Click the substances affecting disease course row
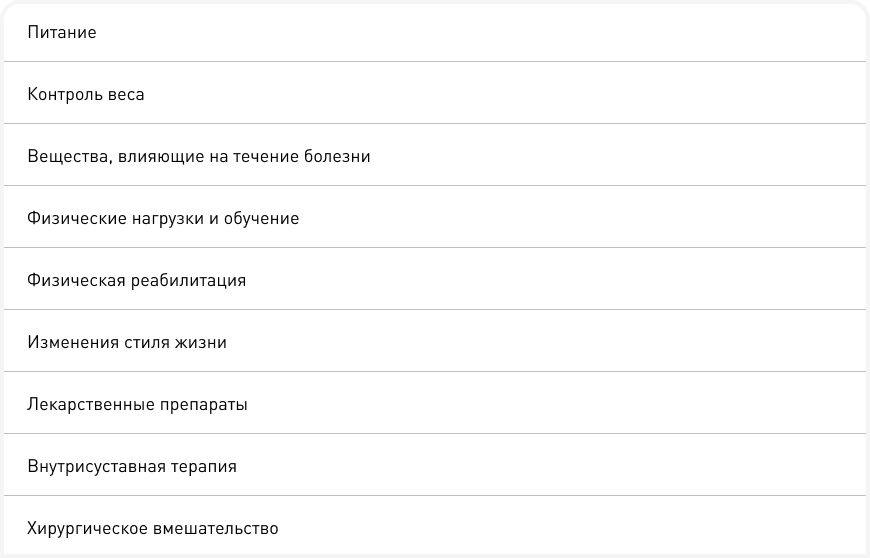This screenshot has width=870, height=558. pyautogui.click(x=199, y=157)
